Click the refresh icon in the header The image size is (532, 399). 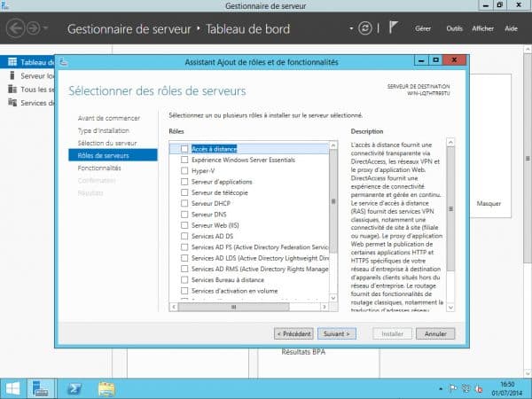tap(364, 28)
